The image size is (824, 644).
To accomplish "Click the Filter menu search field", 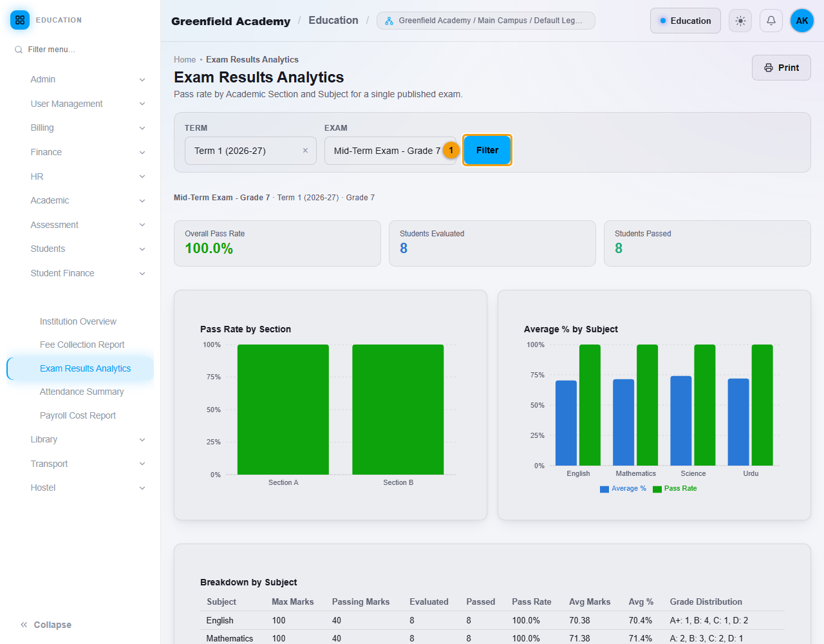I will pyautogui.click(x=80, y=50).
